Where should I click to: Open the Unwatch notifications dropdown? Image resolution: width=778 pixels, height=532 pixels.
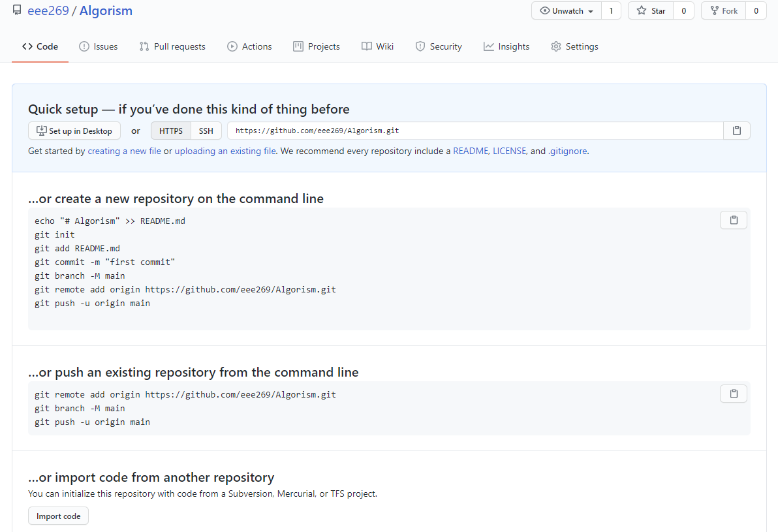(566, 11)
